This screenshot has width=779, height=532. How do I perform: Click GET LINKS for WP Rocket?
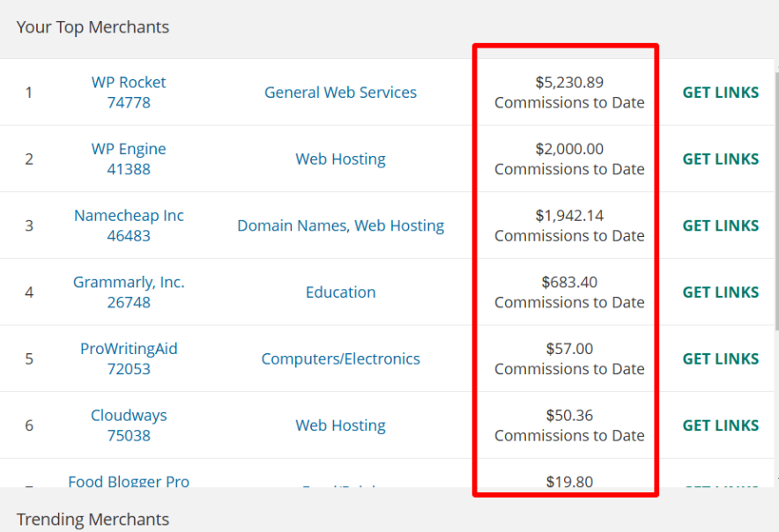click(x=720, y=92)
